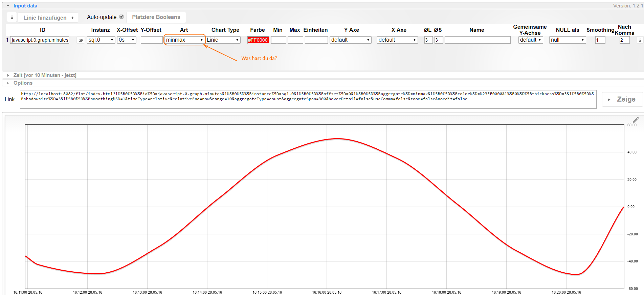Open the Gemeinsame Y-Achse dropdown
The height and width of the screenshot is (295, 644).
[531, 40]
